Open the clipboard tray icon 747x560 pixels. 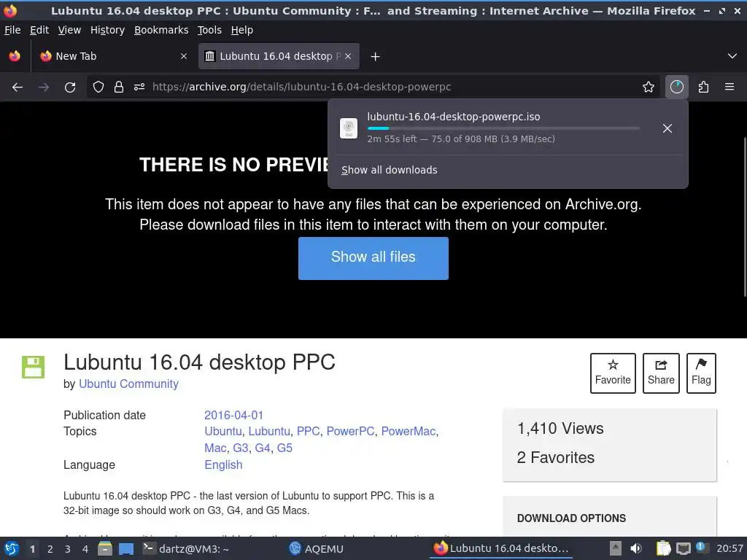click(663, 548)
